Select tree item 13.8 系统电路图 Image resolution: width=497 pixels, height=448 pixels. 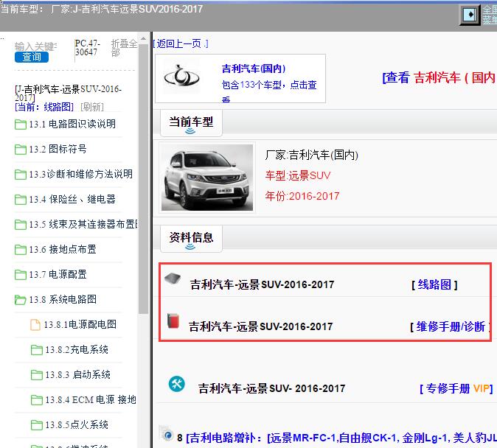pos(63,299)
